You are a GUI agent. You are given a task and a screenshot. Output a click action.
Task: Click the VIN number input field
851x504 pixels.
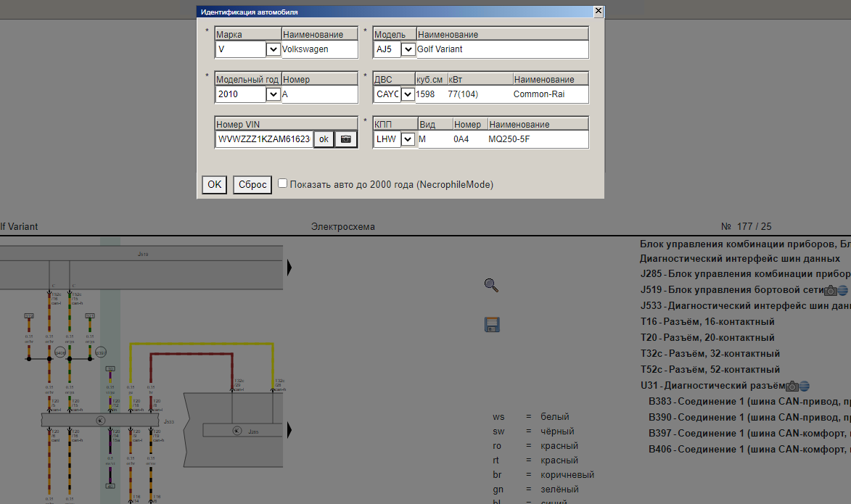[x=264, y=139]
